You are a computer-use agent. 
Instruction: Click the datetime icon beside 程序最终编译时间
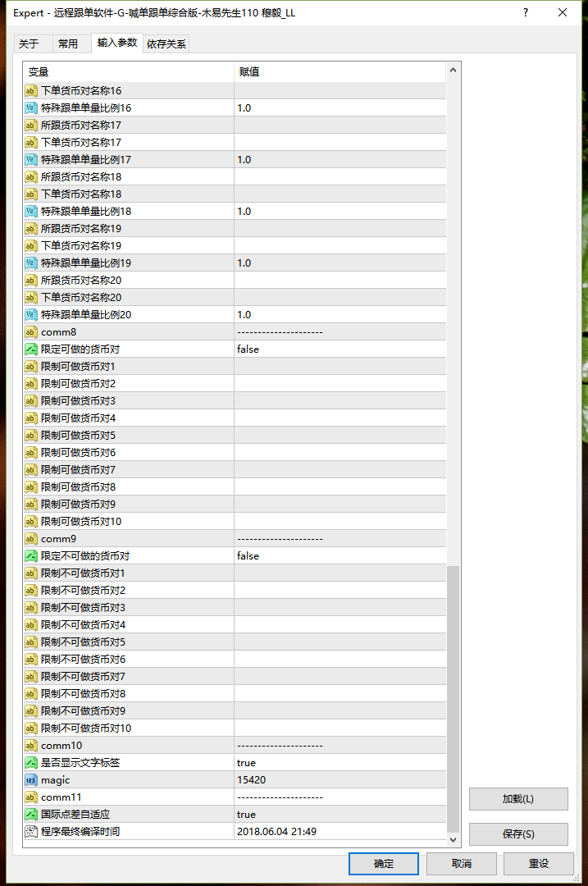[x=31, y=832]
